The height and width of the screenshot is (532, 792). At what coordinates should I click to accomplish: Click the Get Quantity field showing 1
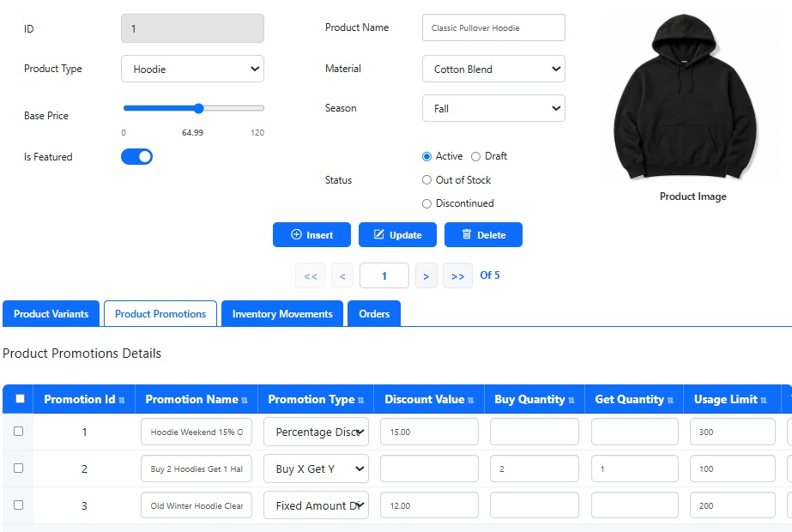(x=635, y=469)
